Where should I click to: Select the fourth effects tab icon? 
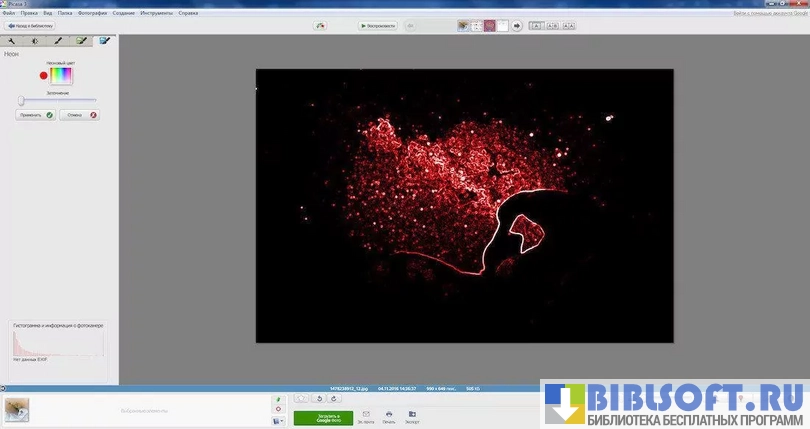[x=81, y=41]
